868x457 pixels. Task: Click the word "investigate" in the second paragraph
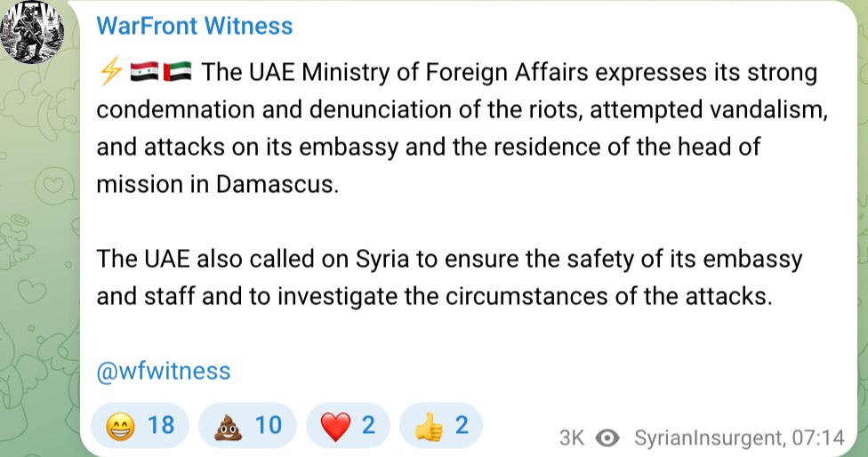341,296
